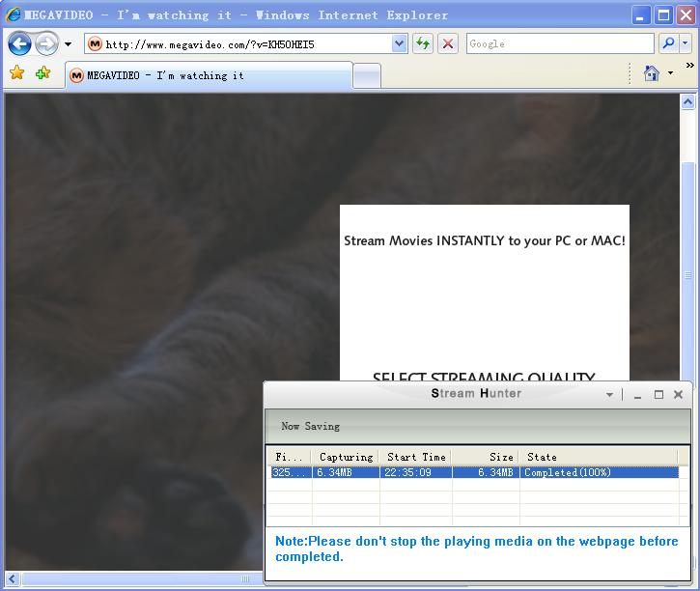The image size is (700, 591).
Task: Click the Completed(100%) state cell
Action: coord(600,472)
